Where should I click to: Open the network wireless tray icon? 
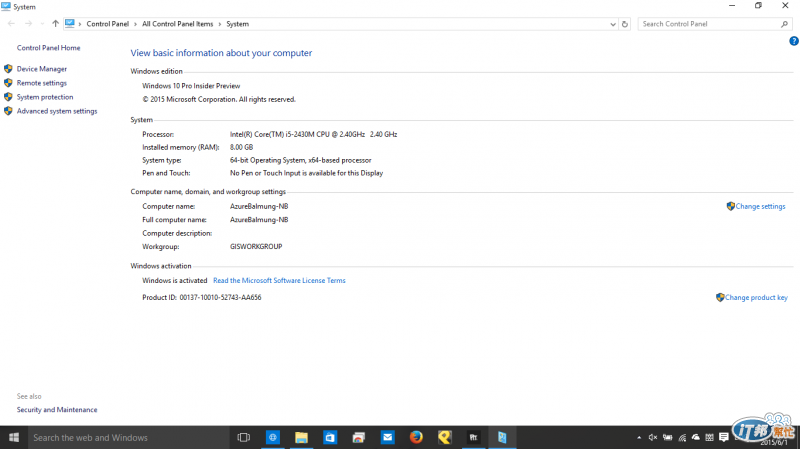(682, 437)
